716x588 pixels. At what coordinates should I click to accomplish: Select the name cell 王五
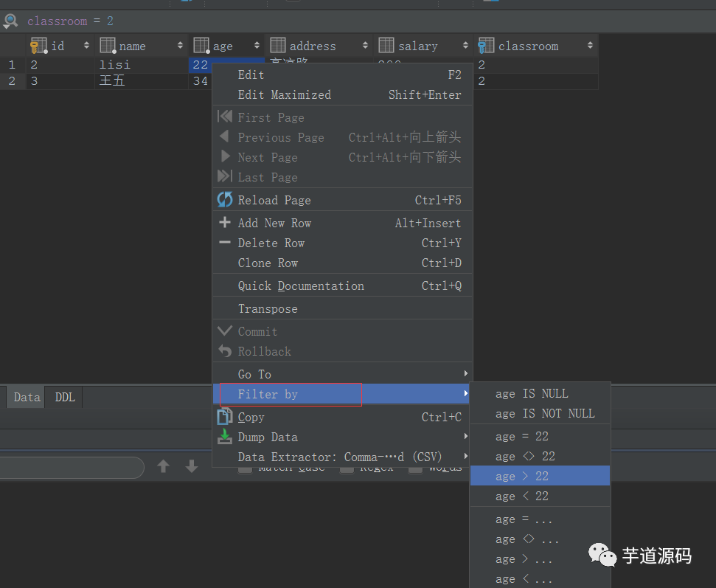[x=142, y=81]
